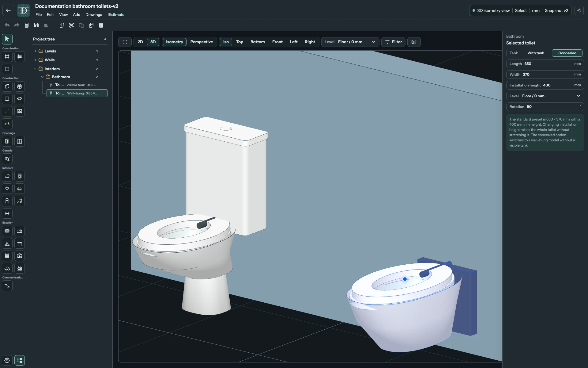Open the Estimate menu
The image size is (588, 368).
coord(116,15)
